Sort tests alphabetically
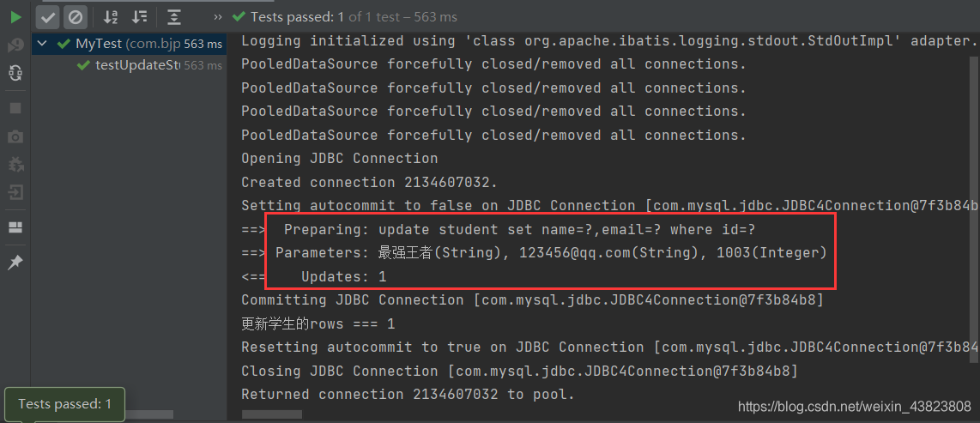The height and width of the screenshot is (423, 980). coord(111,17)
